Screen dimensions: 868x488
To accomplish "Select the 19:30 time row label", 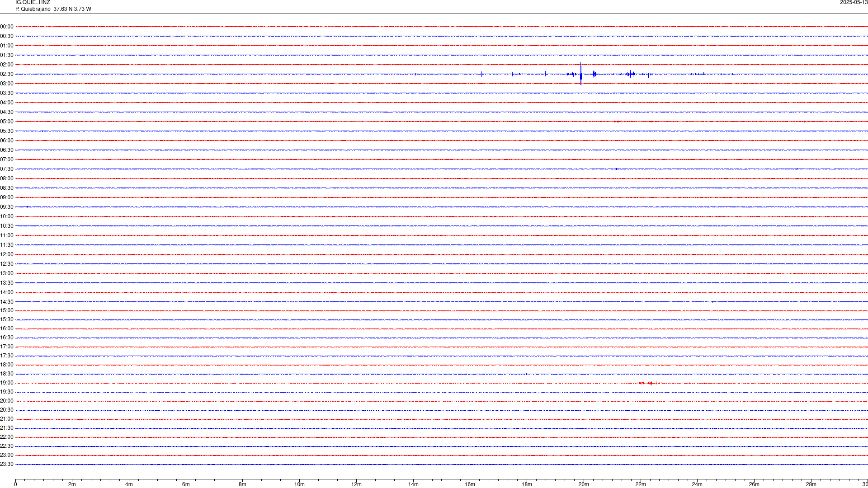I will click(x=7, y=392).
